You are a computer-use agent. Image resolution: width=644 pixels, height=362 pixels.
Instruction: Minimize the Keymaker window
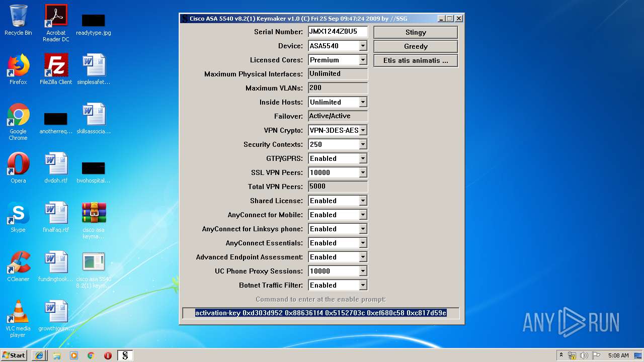coord(442,19)
